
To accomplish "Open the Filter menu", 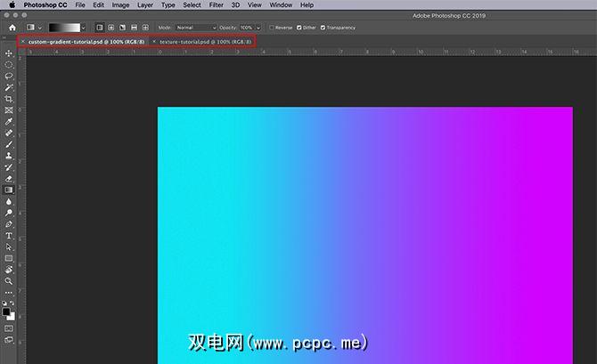I will [216, 5].
